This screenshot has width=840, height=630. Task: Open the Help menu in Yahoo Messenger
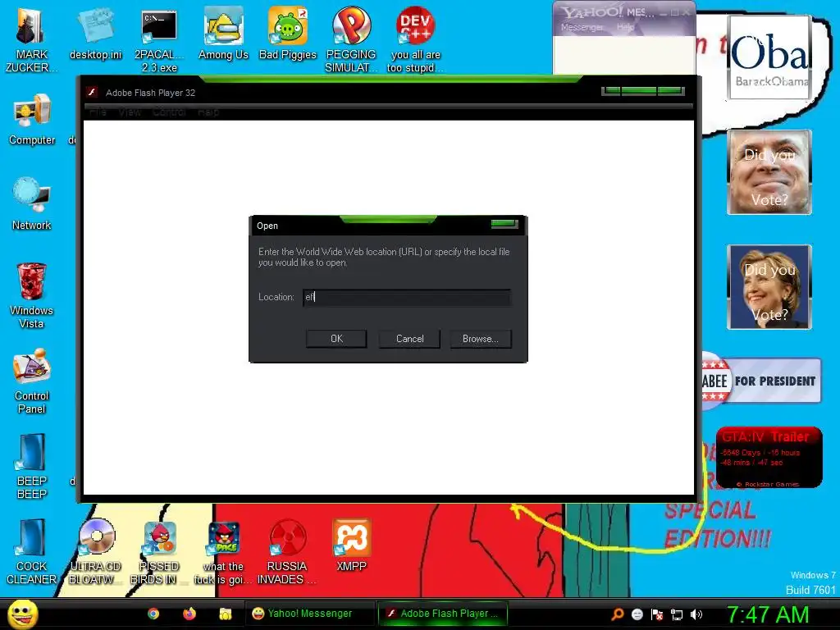(625, 27)
